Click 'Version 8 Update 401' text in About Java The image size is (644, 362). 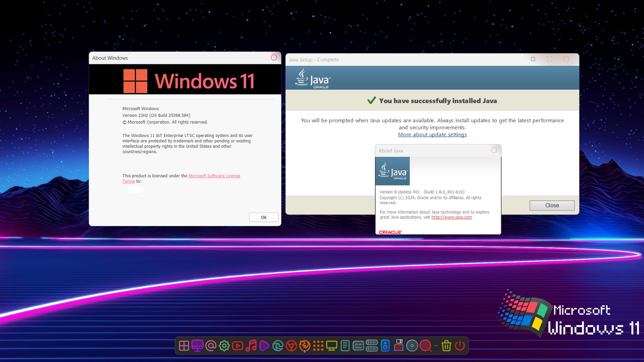(399, 192)
